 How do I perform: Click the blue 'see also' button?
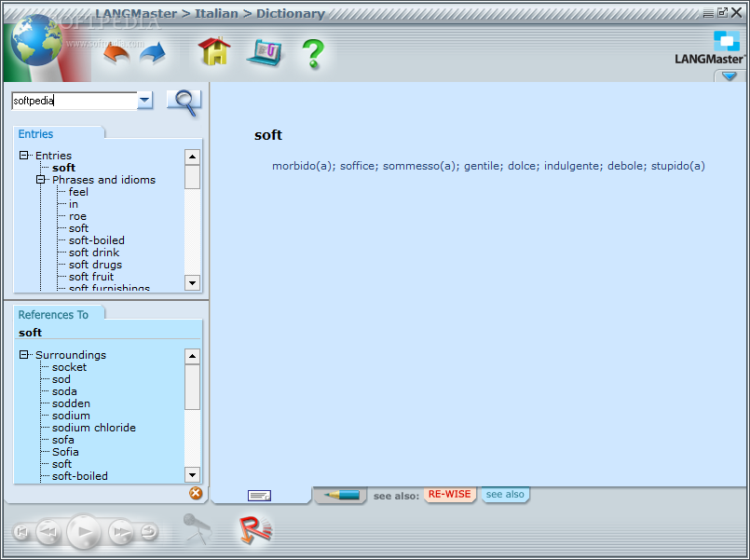(x=505, y=495)
